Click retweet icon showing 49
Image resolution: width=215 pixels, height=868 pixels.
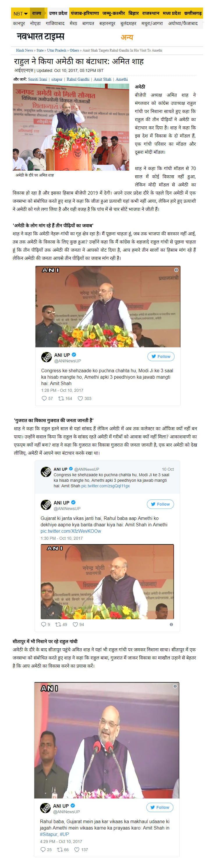[x=58, y=624]
